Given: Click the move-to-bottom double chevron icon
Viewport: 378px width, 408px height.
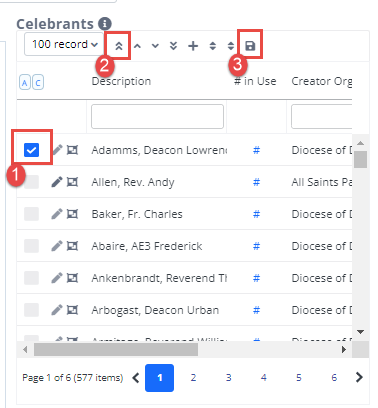Looking at the screenshot, I should (173, 46).
